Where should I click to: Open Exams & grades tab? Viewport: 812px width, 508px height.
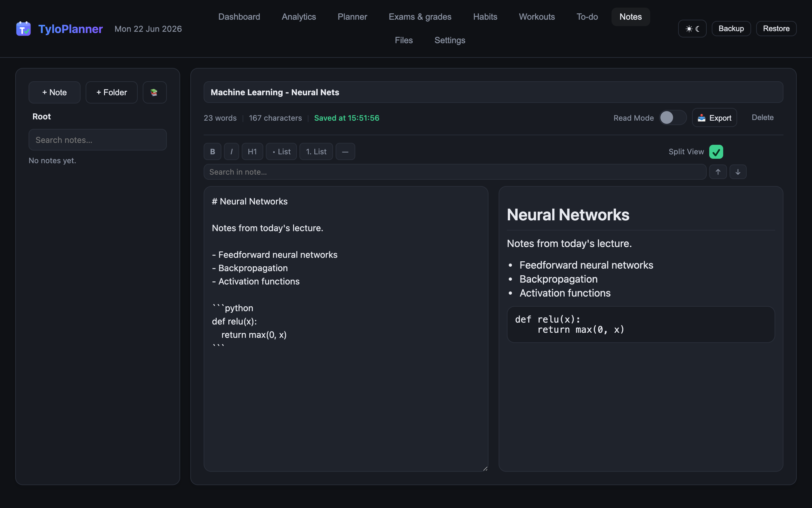click(x=420, y=17)
